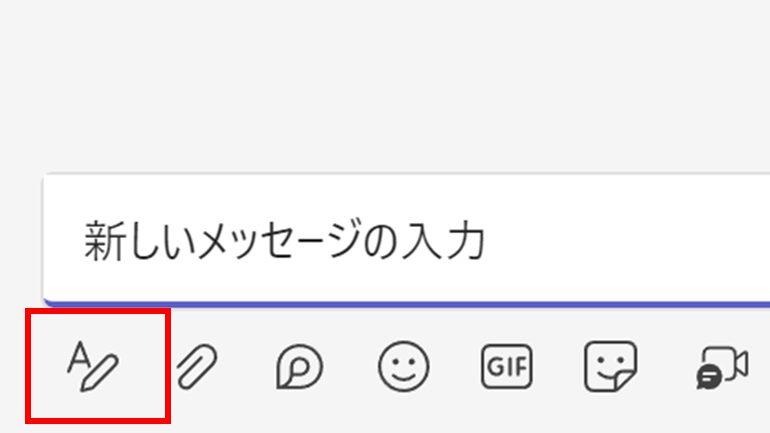Open the Loop components speech bubble icon
The image size is (770, 433).
[x=299, y=367]
